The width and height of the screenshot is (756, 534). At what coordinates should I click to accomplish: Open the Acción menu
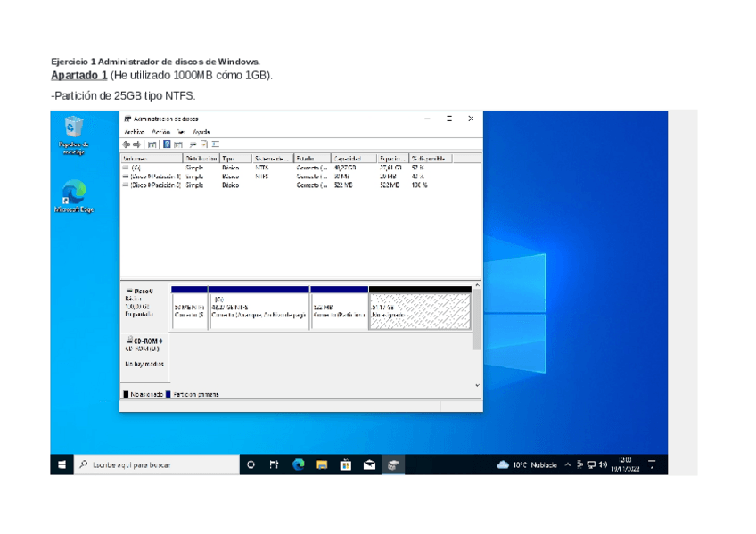pyautogui.click(x=160, y=131)
